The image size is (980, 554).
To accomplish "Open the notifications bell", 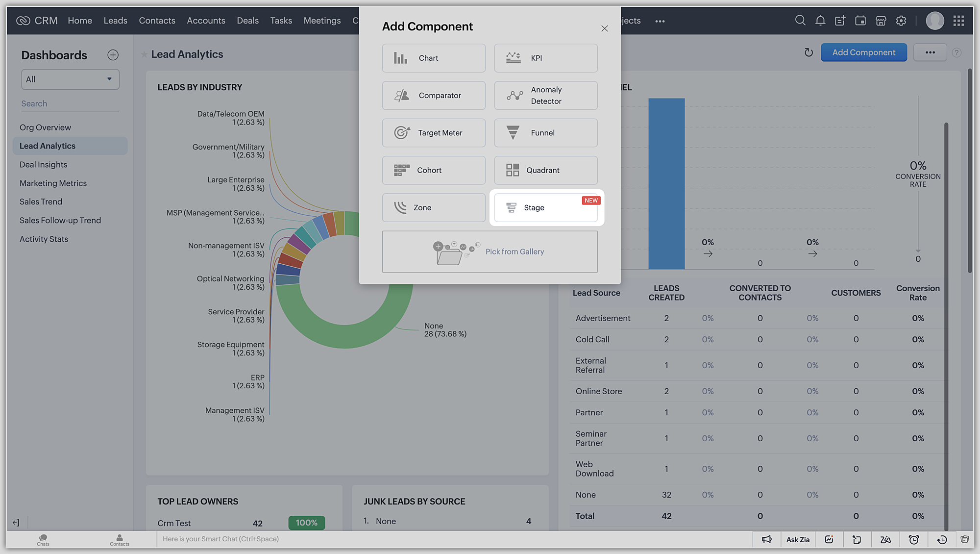I will click(x=820, y=21).
